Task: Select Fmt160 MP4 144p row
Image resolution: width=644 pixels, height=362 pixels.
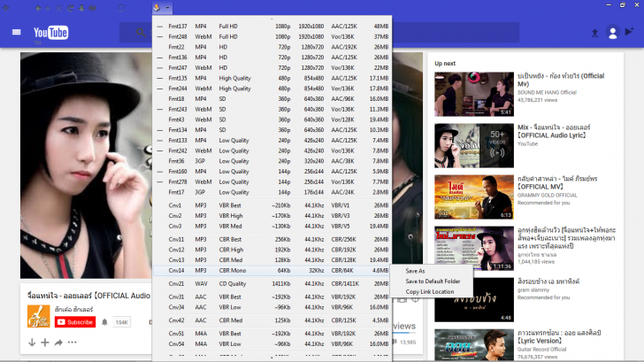Action: point(272,172)
